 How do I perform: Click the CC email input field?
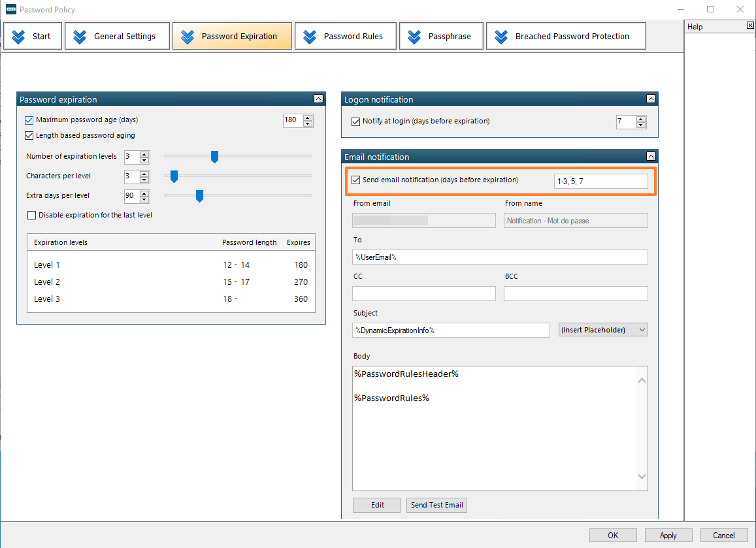[424, 293]
